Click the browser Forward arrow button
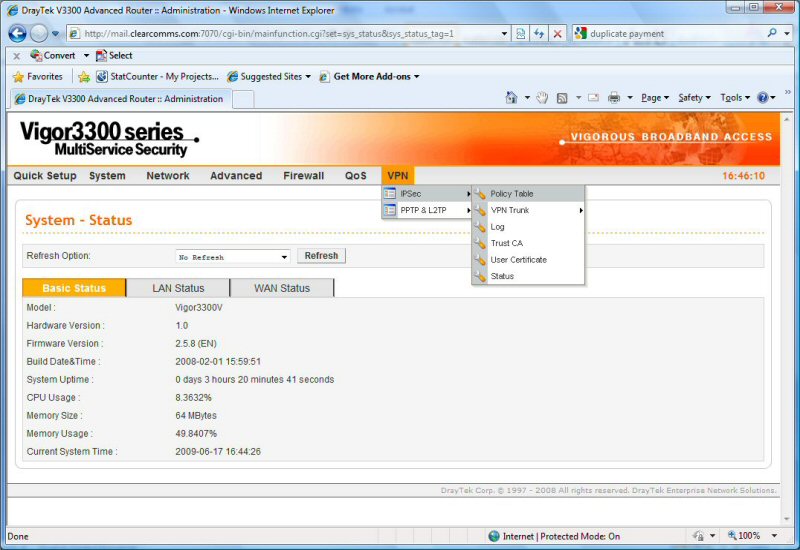The width and height of the screenshot is (800, 550). pyautogui.click(x=39, y=34)
